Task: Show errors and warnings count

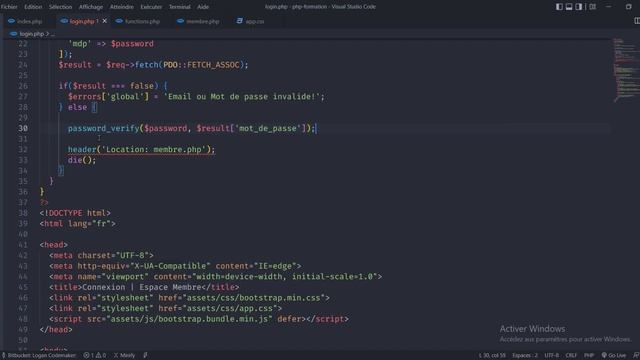Action: click(x=95, y=355)
